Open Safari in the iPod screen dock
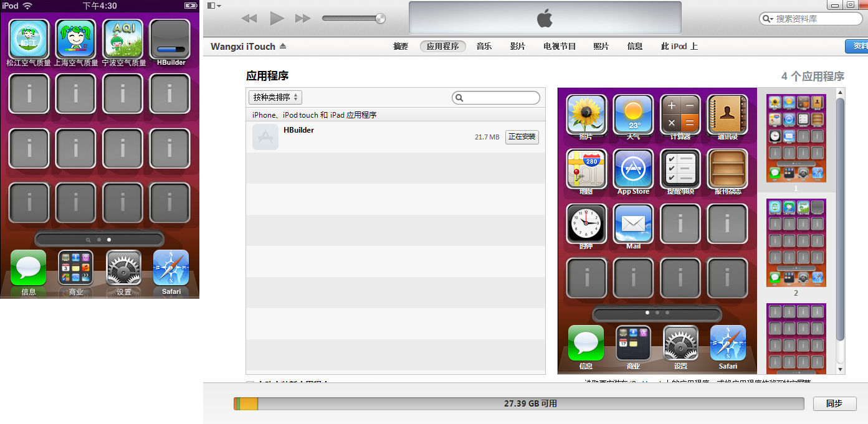This screenshot has width=868, height=424. click(171, 268)
